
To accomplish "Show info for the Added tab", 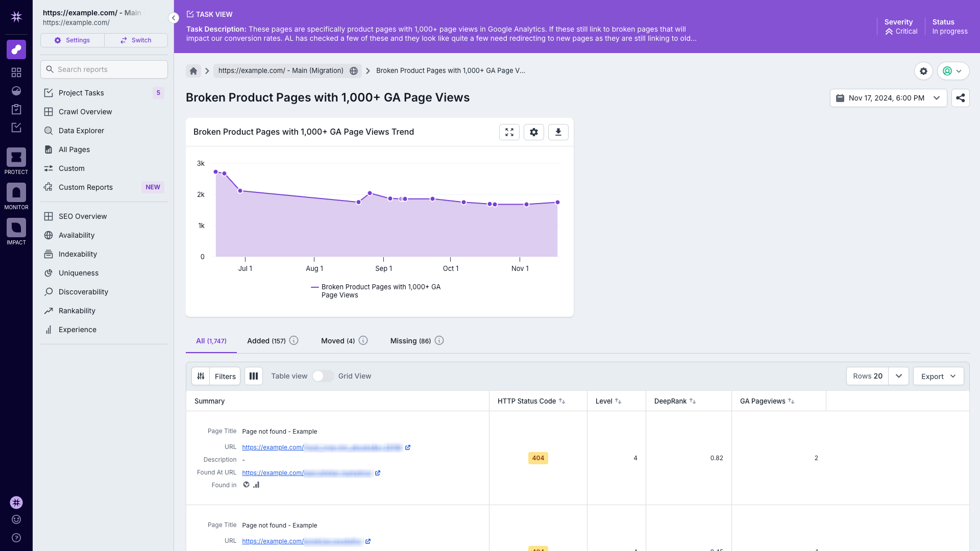I will [294, 340].
